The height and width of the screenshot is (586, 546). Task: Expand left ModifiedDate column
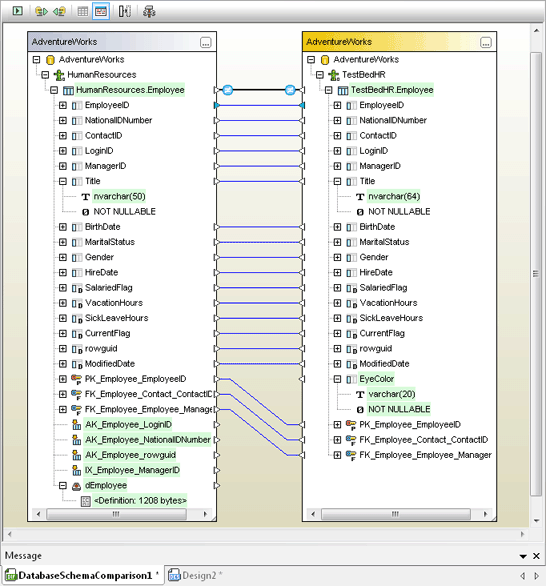63,364
